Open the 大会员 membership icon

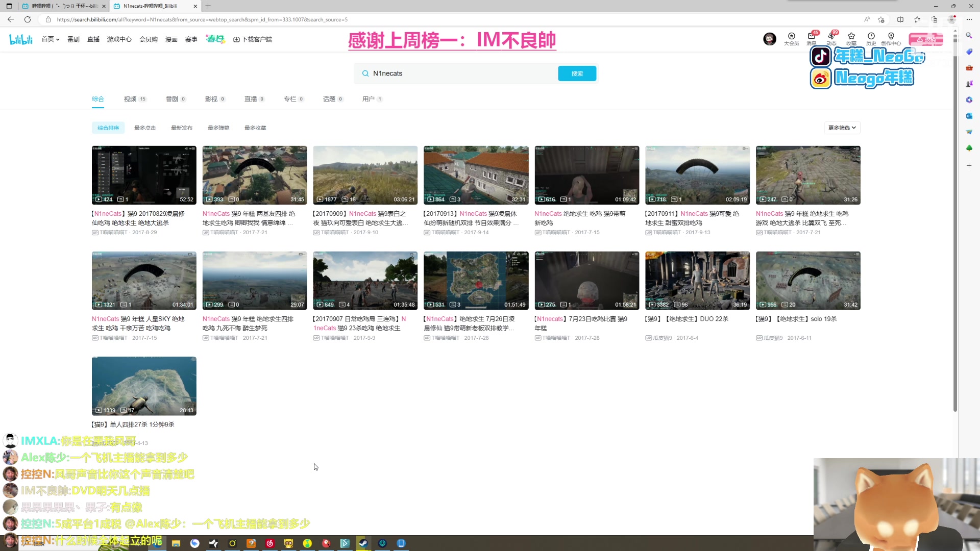[x=791, y=39]
